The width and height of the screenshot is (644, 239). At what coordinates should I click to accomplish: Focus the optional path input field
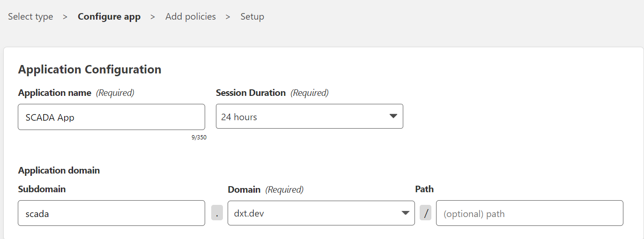pyautogui.click(x=530, y=213)
